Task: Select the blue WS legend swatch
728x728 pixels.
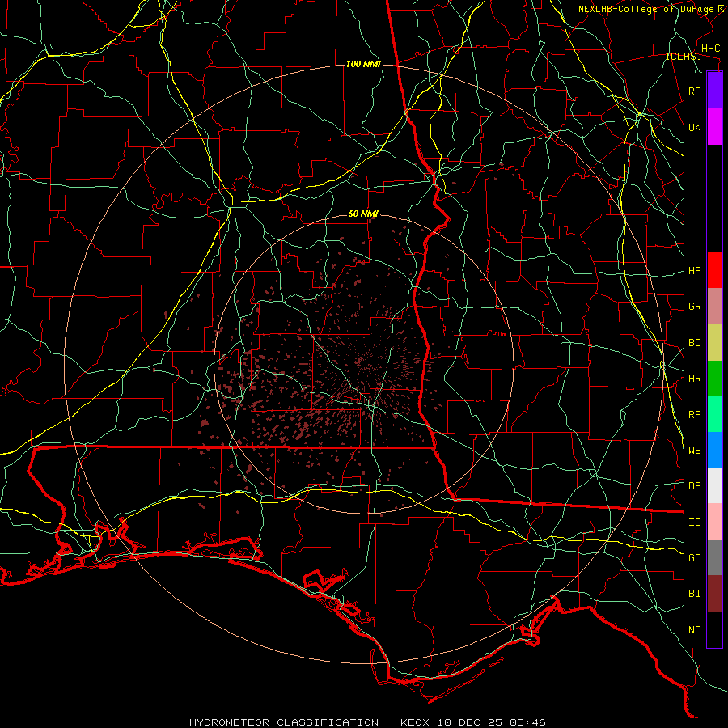Action: pyautogui.click(x=714, y=450)
